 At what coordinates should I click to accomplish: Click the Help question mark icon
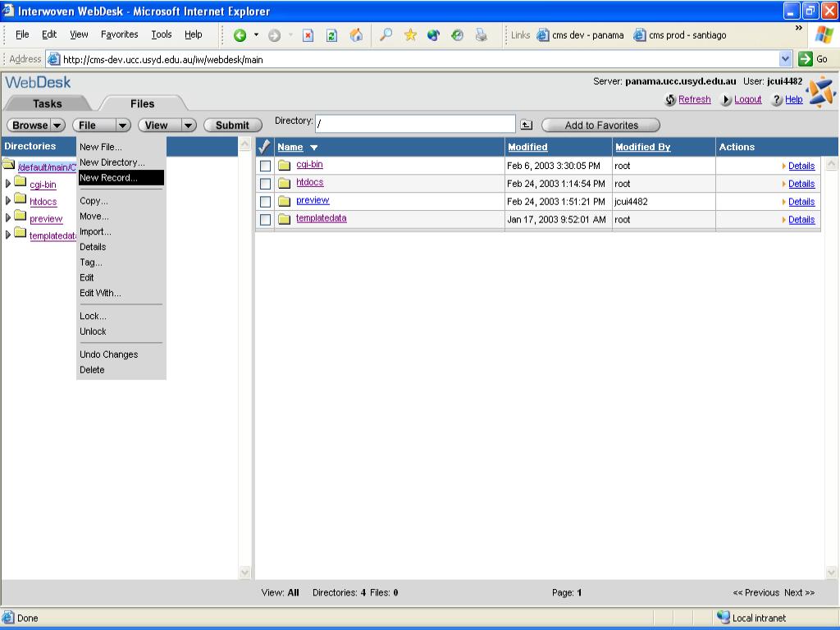pos(777,99)
